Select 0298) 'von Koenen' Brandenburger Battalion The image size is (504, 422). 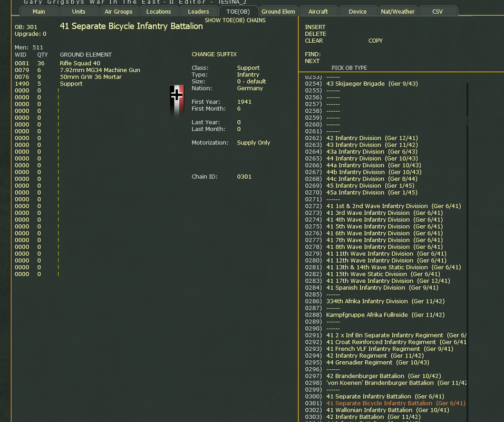point(386,382)
